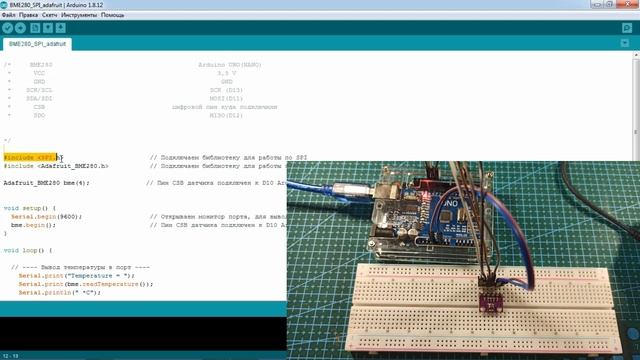Expand the tab options dropdown arrow
Screen dimensions: 640x360
[x=625, y=43]
